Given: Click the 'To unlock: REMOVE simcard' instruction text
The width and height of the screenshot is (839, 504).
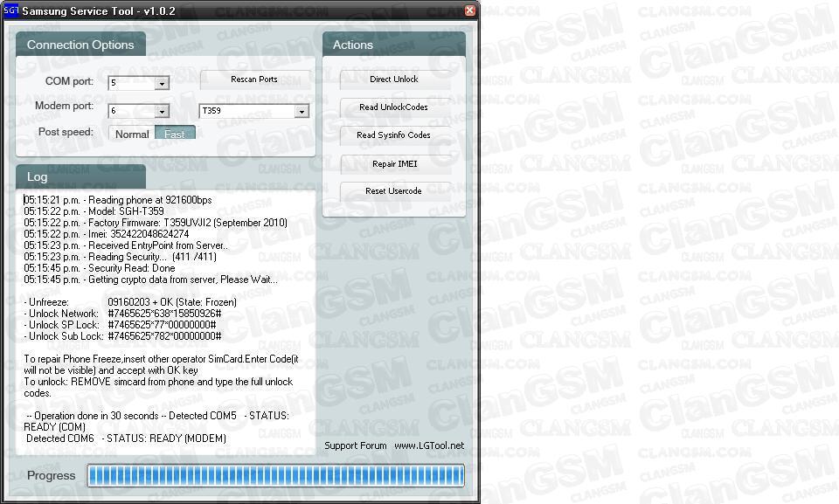Looking at the screenshot, I should pyautogui.click(x=158, y=387).
